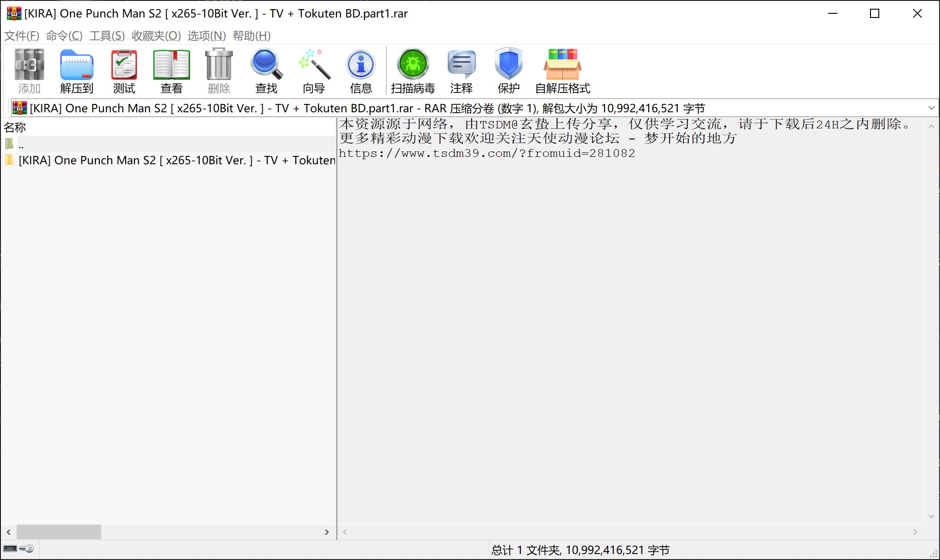The image size is (940, 560).
Task: Click the Protect (保护) shield icon
Action: pyautogui.click(x=508, y=70)
